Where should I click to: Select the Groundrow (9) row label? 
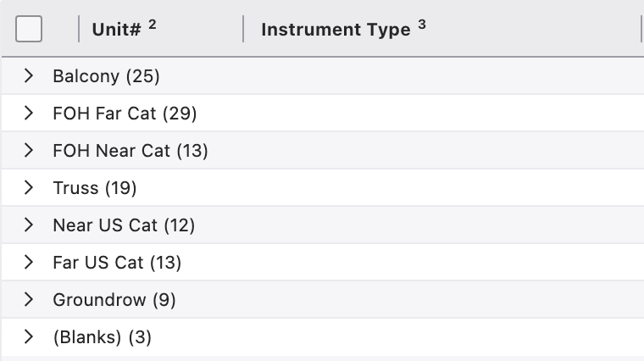114,300
